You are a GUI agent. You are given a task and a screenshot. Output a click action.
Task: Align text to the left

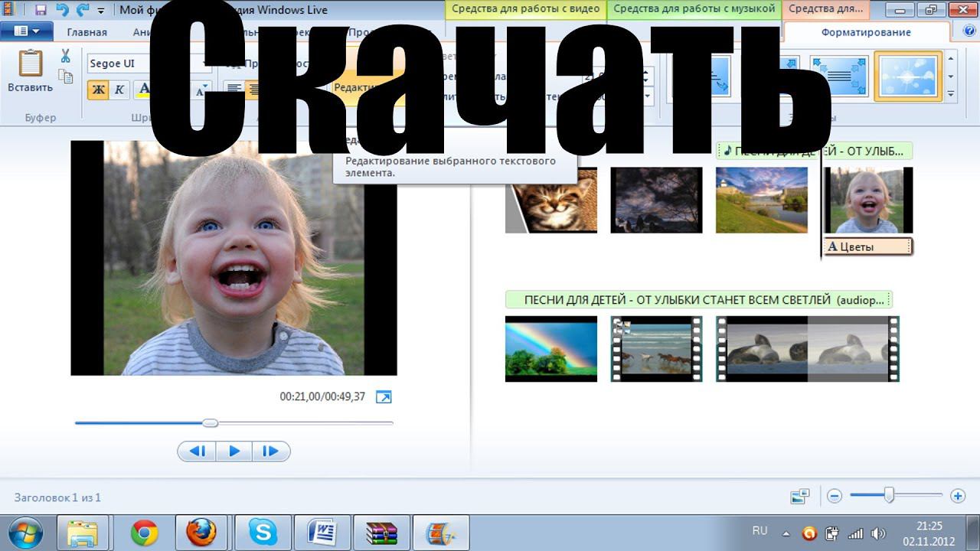[x=233, y=90]
